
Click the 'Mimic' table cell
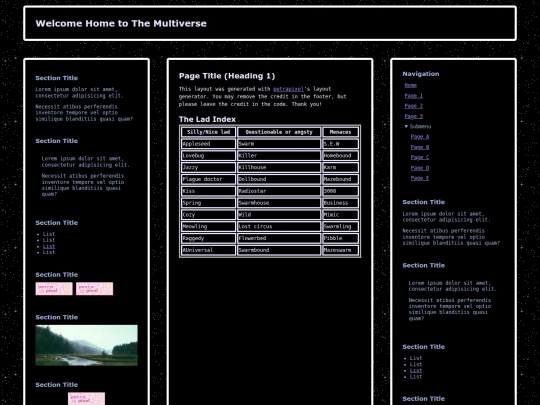click(x=340, y=215)
